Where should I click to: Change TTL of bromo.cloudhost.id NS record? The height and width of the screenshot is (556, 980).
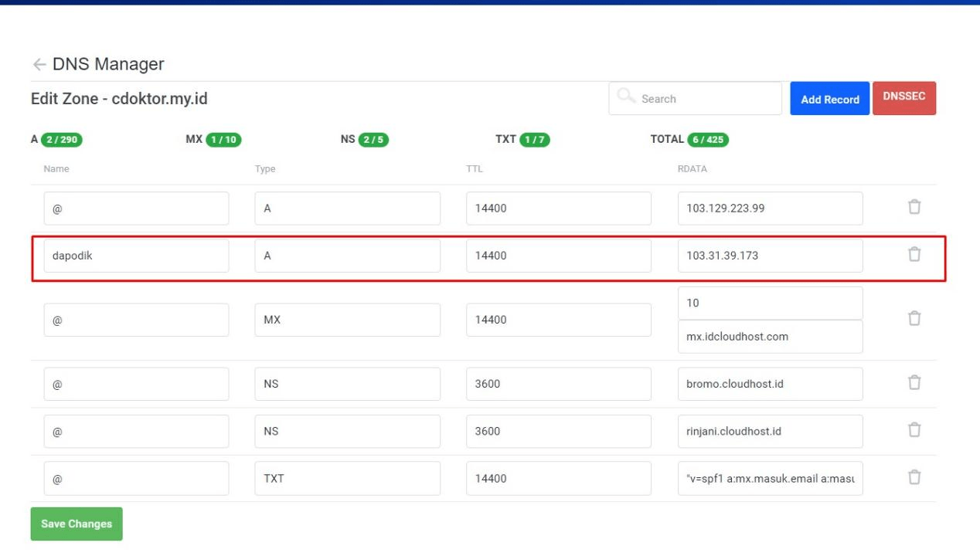coord(558,384)
